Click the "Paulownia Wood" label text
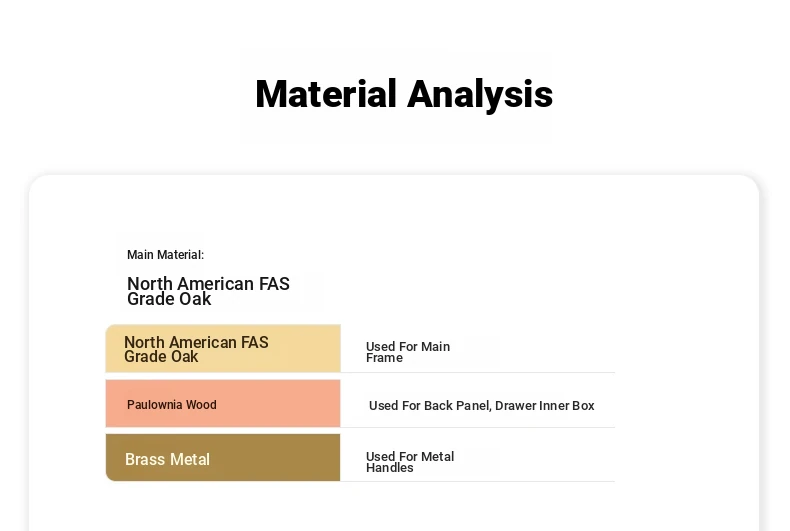This screenshot has height=531, width=790. [x=172, y=405]
